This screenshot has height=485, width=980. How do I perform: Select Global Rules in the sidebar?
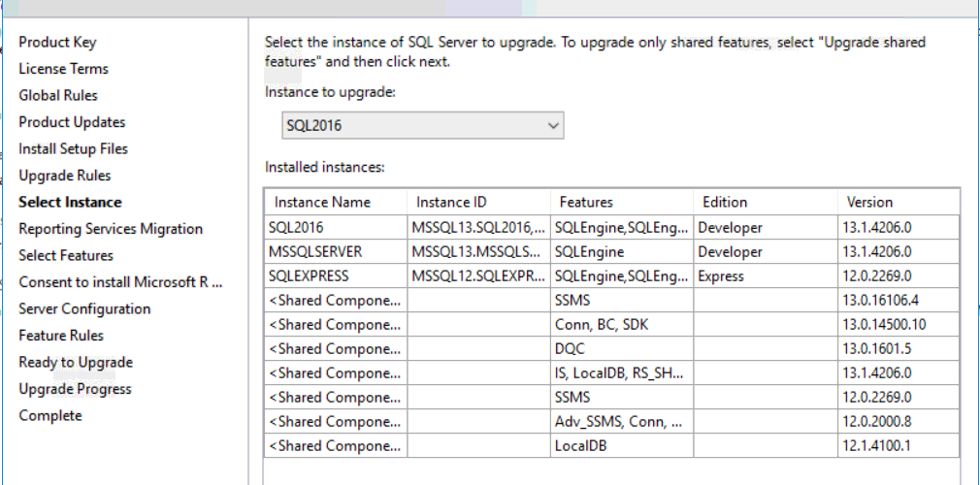pyautogui.click(x=58, y=96)
